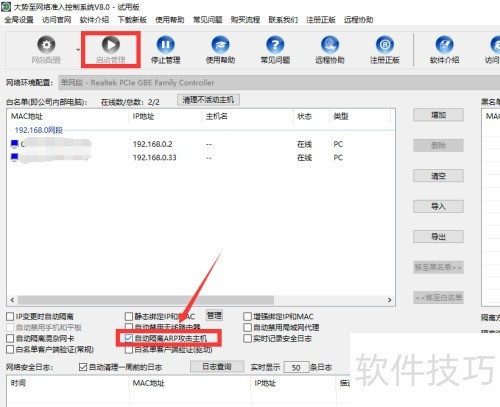
Task: Click the 启动管理 play icon
Action: click(x=111, y=45)
